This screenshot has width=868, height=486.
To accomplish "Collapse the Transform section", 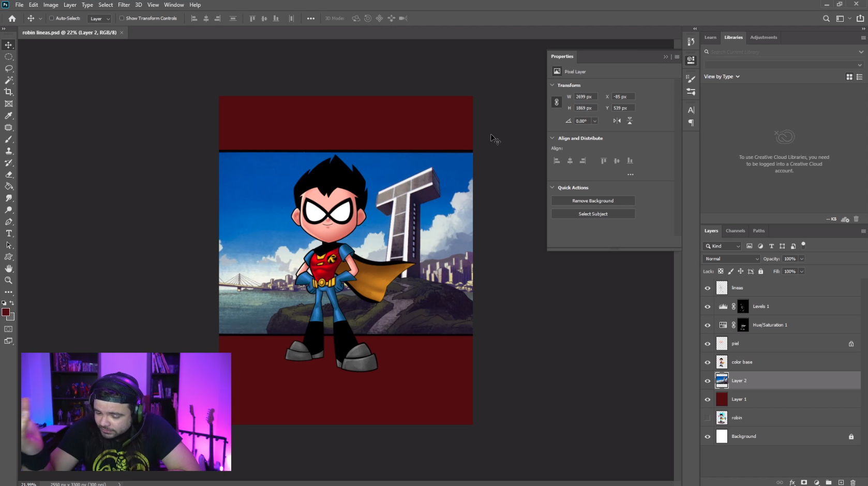I will 552,85.
